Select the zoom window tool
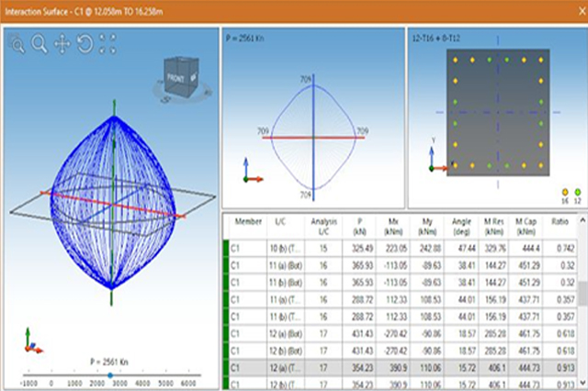588x391 pixels. tap(18, 43)
